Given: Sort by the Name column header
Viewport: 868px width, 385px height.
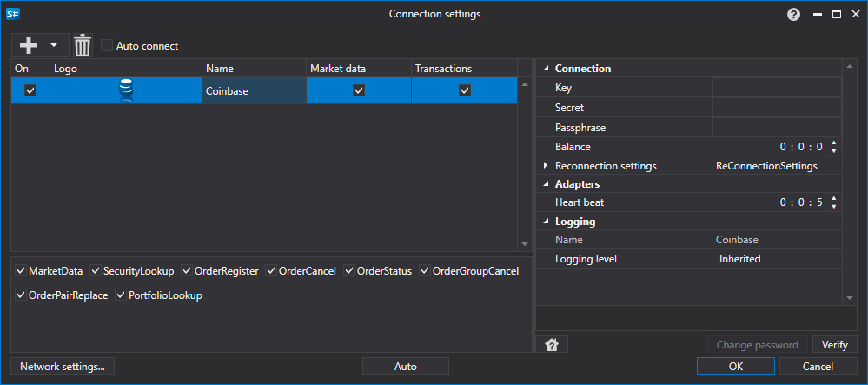Looking at the screenshot, I should click(254, 69).
